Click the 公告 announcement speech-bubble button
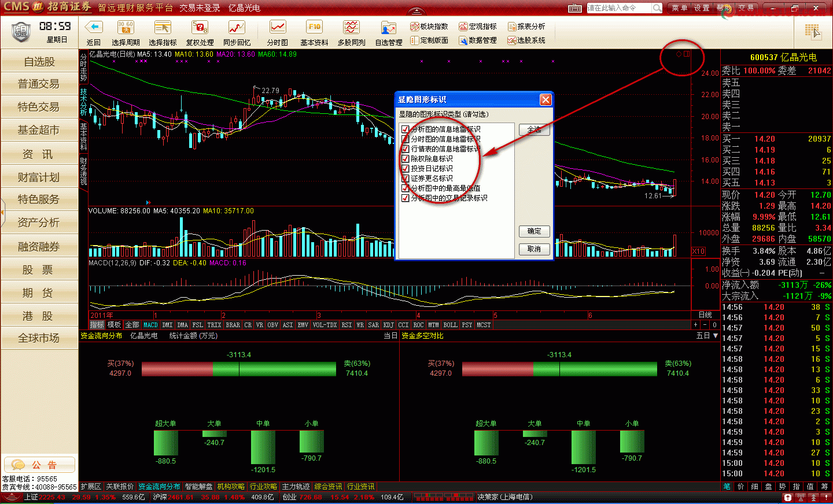The width and height of the screenshot is (833, 504). click(x=39, y=465)
